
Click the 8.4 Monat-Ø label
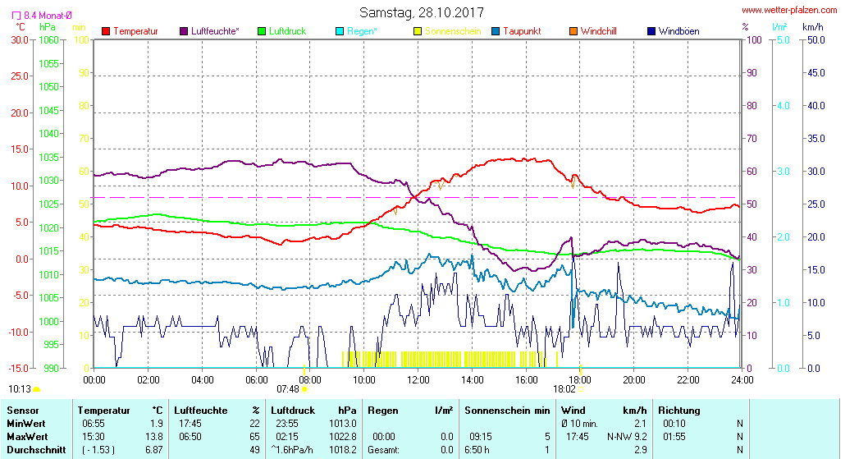tap(48, 16)
